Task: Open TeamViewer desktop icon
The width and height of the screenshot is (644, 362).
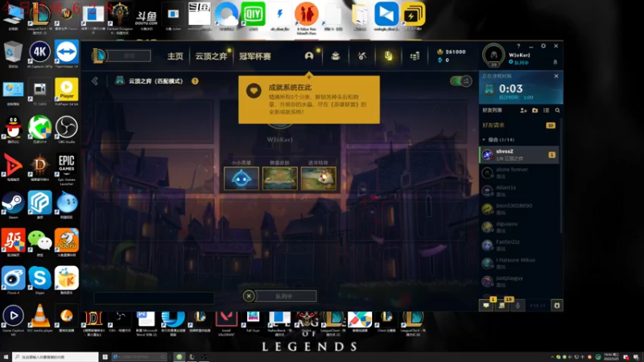Action: (x=67, y=54)
